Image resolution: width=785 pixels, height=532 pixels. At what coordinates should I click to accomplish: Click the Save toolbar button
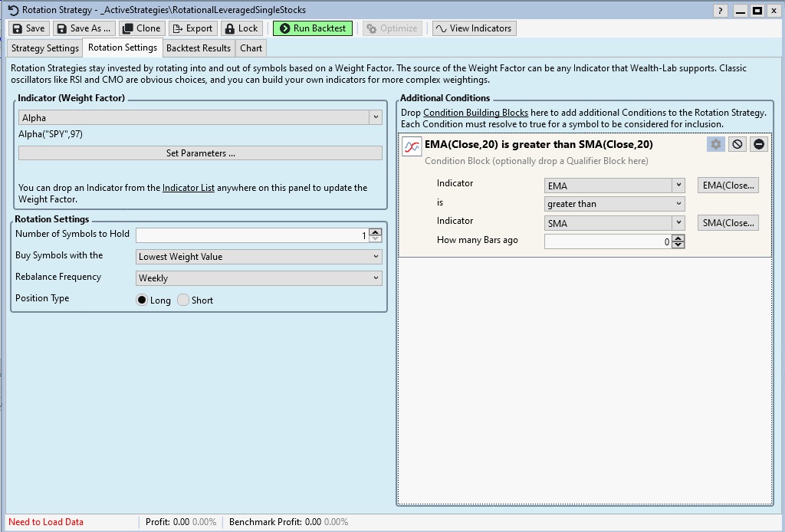point(28,28)
